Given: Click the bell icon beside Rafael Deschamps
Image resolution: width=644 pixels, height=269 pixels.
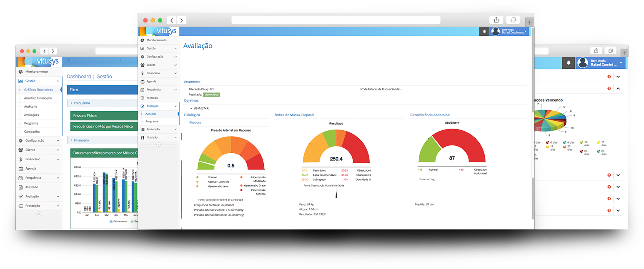Looking at the screenshot, I should 484,31.
